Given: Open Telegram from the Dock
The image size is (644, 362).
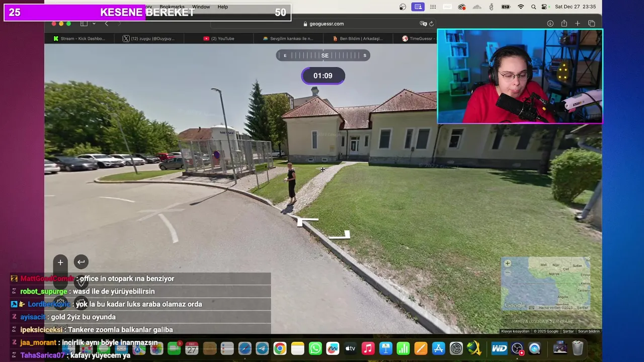Looking at the screenshot, I should (x=262, y=348).
